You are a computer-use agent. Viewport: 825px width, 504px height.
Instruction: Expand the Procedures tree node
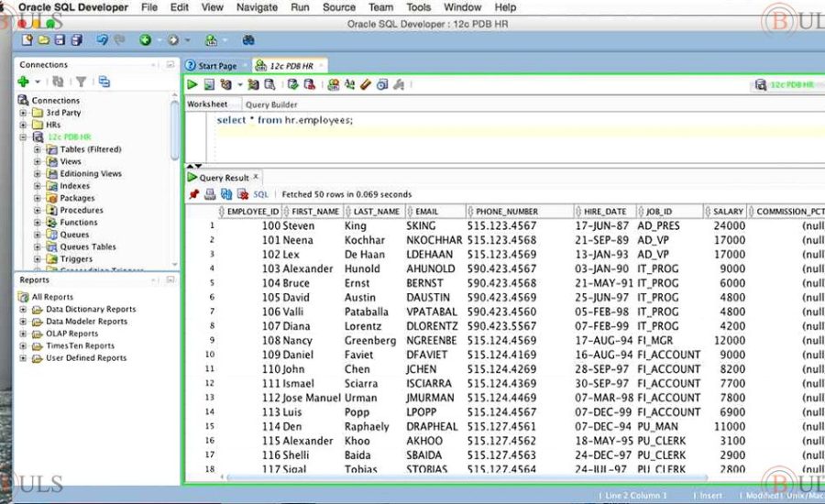37,210
